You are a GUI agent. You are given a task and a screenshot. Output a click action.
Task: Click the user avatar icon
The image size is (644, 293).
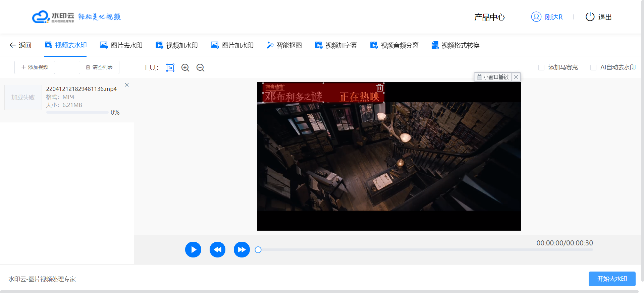[x=536, y=17]
